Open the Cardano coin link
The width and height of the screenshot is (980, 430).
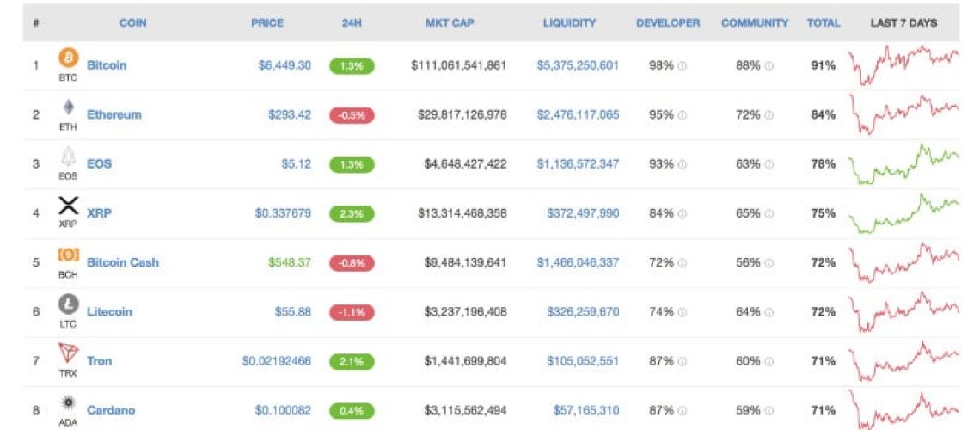tap(111, 410)
